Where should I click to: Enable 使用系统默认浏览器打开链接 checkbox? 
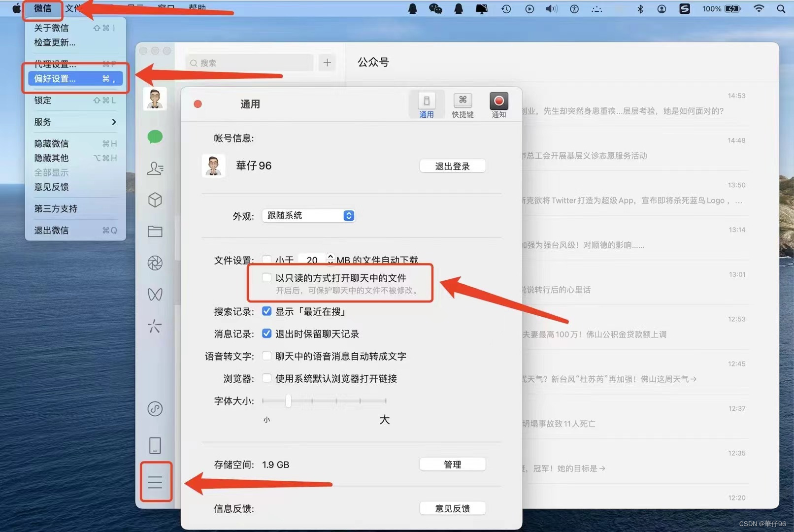266,378
